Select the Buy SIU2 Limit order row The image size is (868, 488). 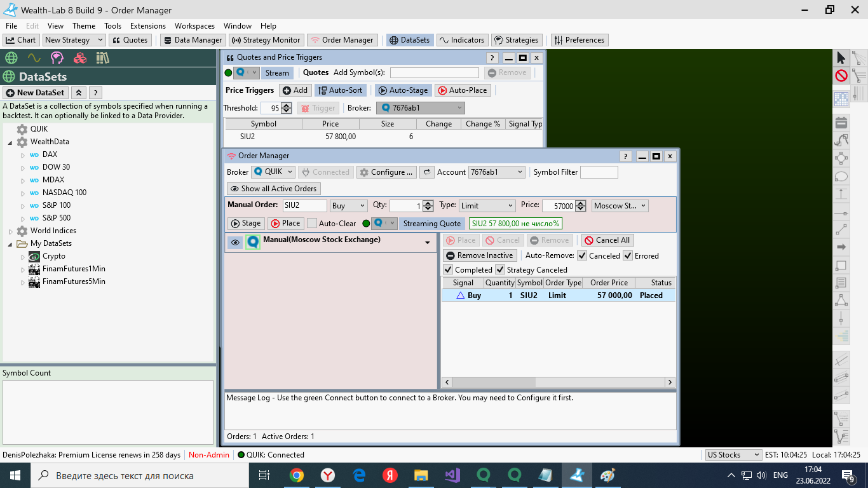(559, 295)
